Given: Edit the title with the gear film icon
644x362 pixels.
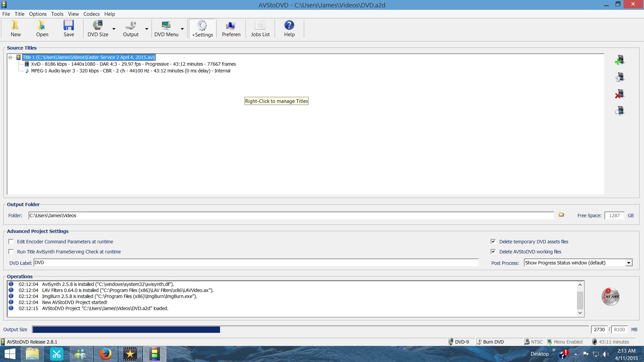Looking at the screenshot, I should [x=620, y=77].
